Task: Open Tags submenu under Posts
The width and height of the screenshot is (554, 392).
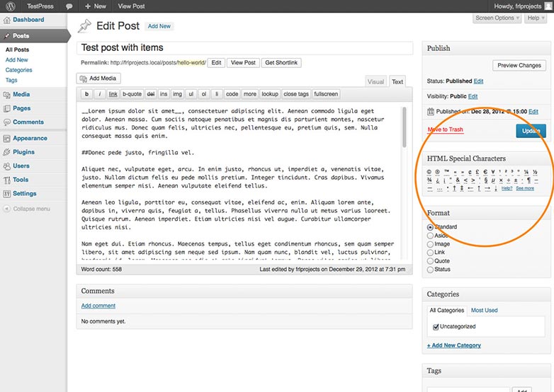Action: (11, 81)
